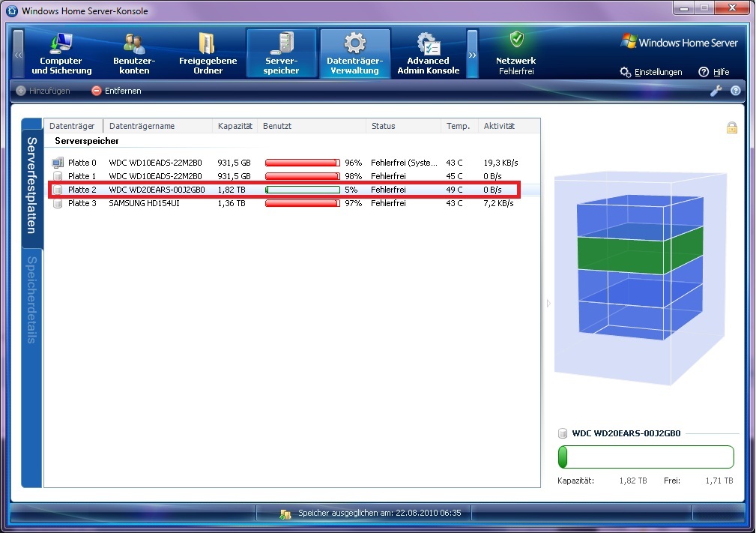The height and width of the screenshot is (533, 756).
Task: Click the 49 C temperature value
Action: pos(454,190)
